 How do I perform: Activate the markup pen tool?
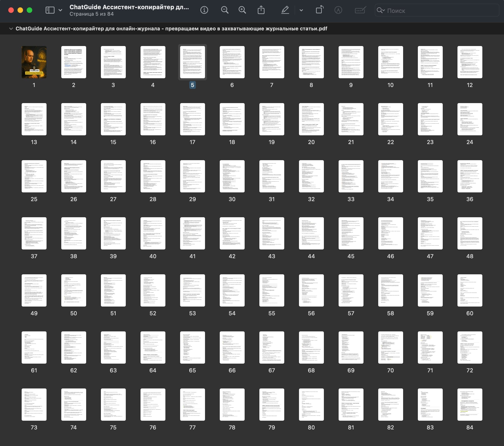click(x=285, y=10)
